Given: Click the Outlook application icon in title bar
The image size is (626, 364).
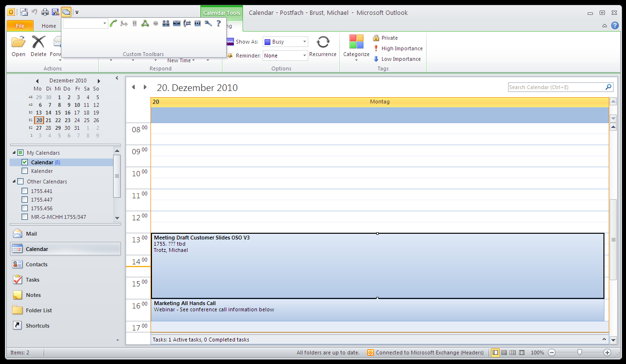Looking at the screenshot, I should coord(11,12).
